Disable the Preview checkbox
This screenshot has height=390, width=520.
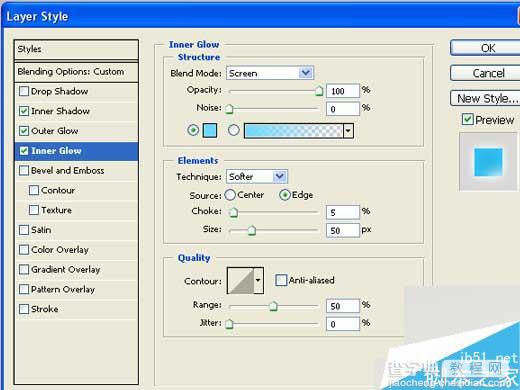point(467,119)
